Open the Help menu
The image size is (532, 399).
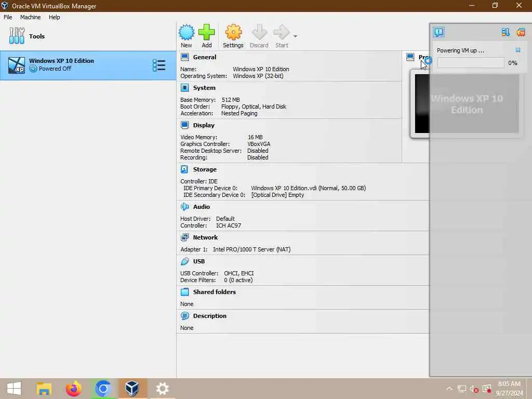click(54, 17)
